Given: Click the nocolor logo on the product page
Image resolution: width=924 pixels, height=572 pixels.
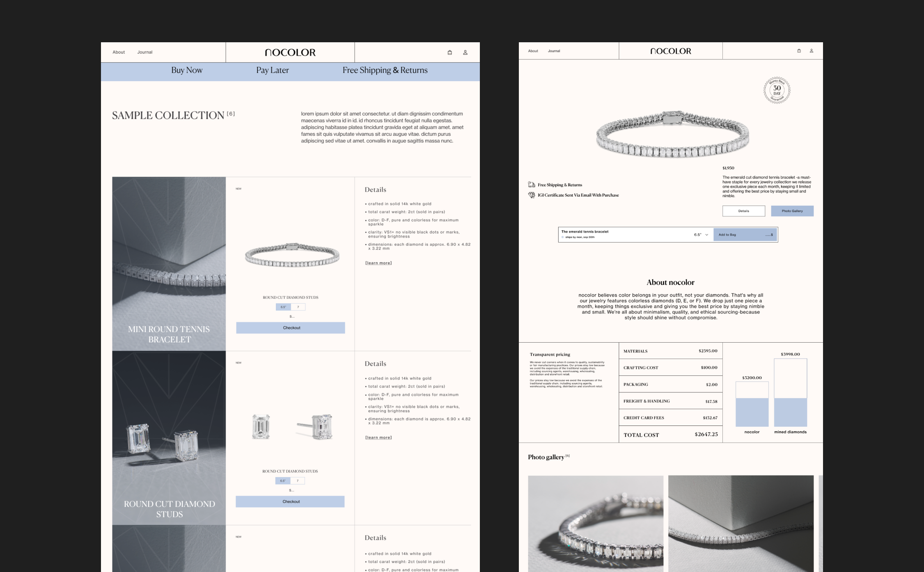Looking at the screenshot, I should (670, 51).
